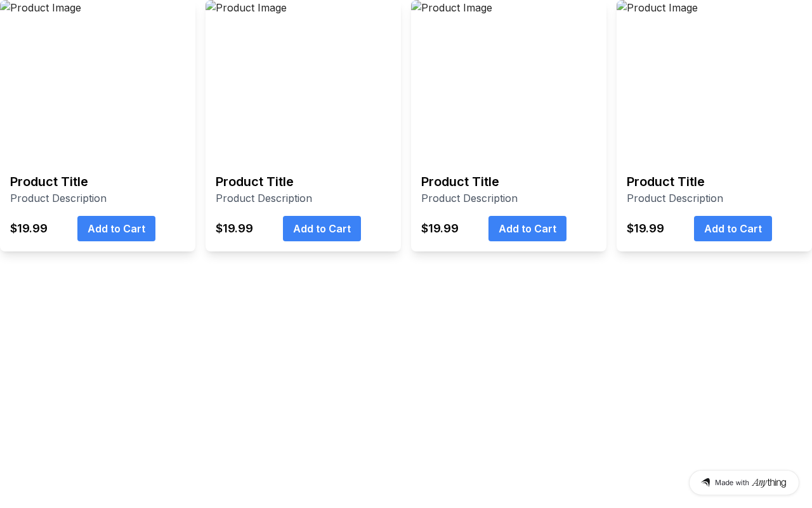Click the second card's $19.99 price
Image resolution: width=812 pixels, height=508 pixels.
pyautogui.click(x=234, y=229)
